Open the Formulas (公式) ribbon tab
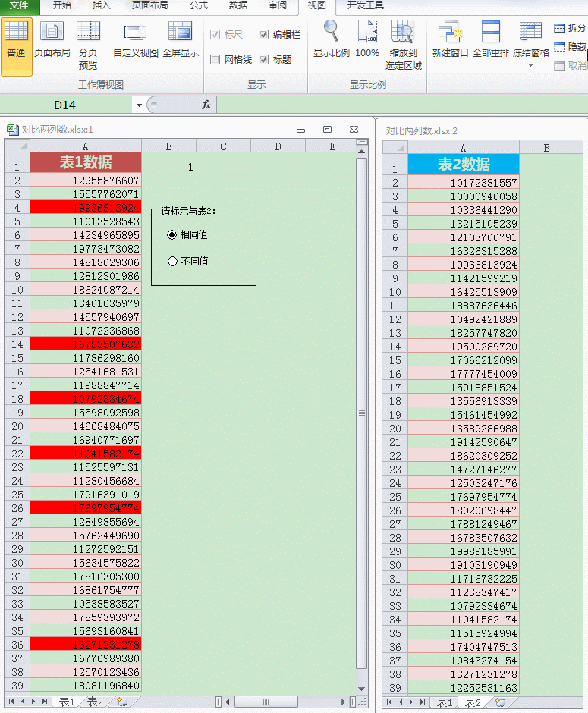588x713 pixels. (x=199, y=5)
